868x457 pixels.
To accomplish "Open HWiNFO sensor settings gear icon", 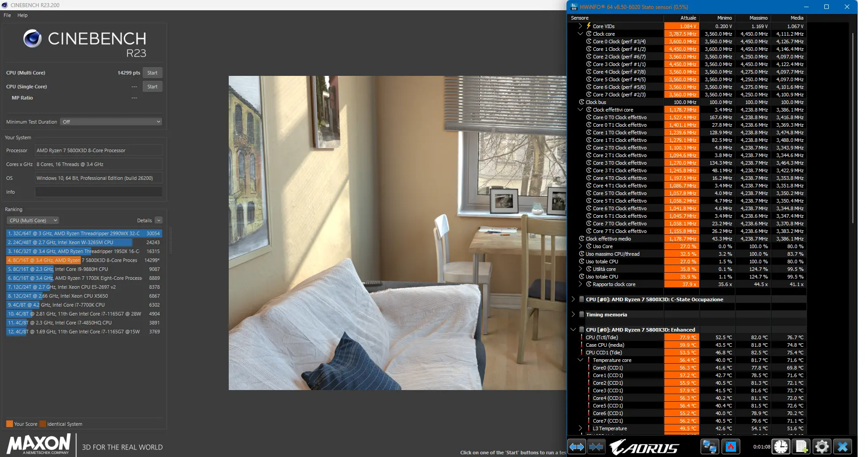I will click(822, 447).
